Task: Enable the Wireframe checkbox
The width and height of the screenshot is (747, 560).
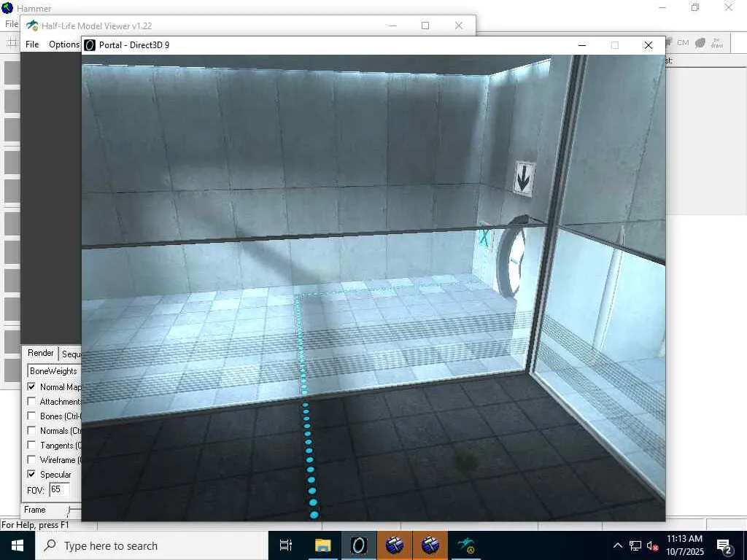Action: tap(31, 459)
